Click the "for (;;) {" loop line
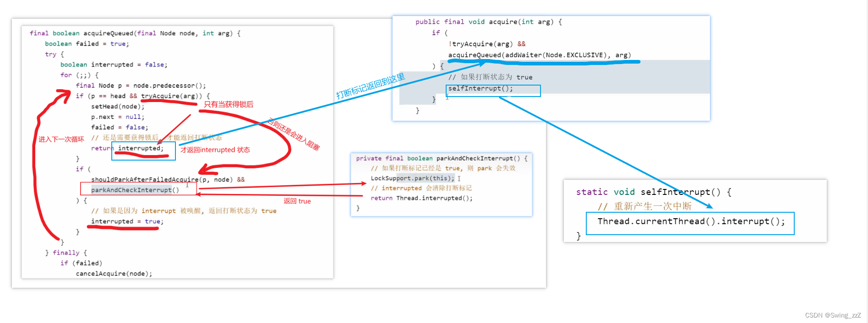 click(x=79, y=75)
